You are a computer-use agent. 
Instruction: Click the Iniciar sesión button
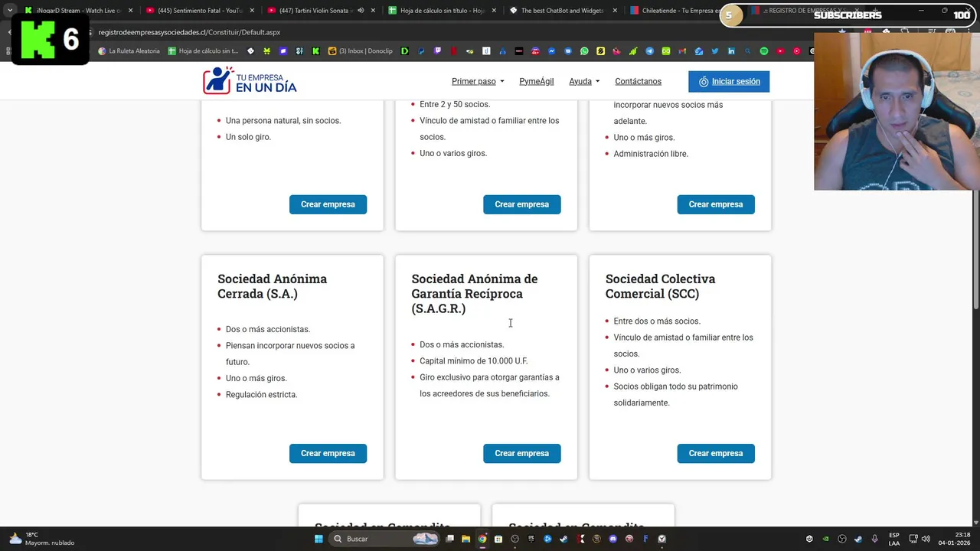[729, 81]
